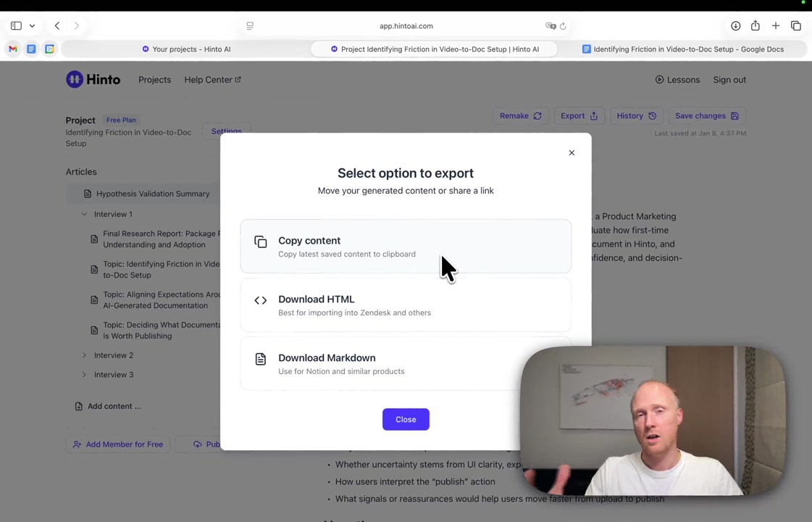812x522 pixels.
Task: Click the new tab plus icon
Action: coord(776,26)
